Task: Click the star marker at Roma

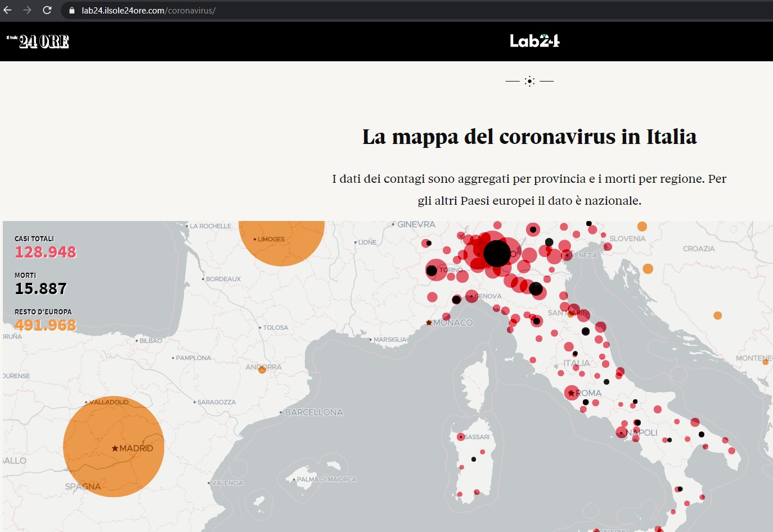Action: coord(572,393)
